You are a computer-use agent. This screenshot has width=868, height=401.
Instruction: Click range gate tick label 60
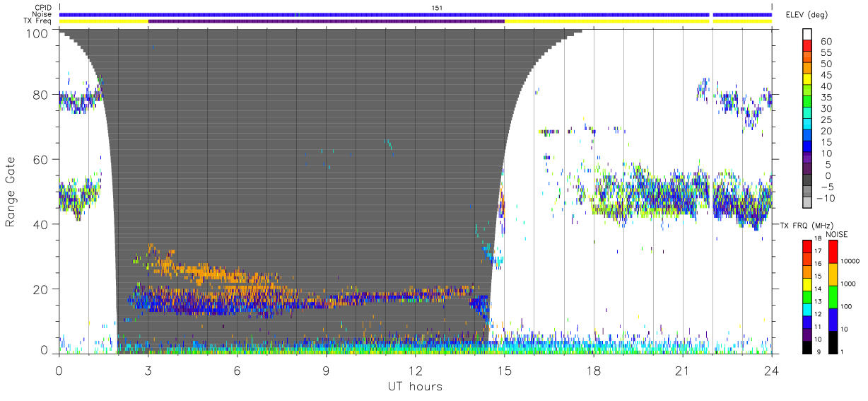[41, 160]
